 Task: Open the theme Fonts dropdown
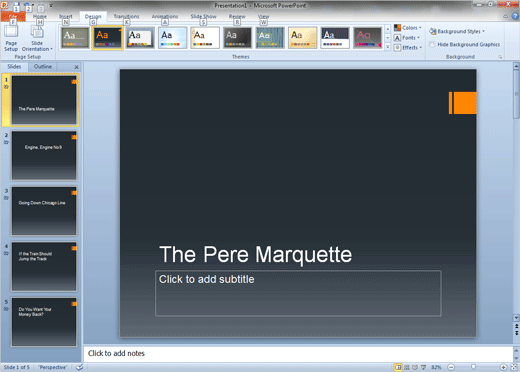[x=407, y=38]
